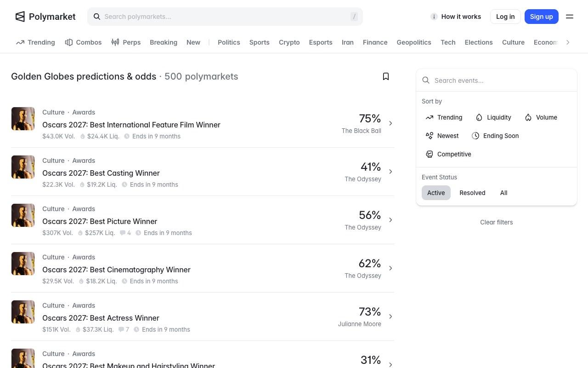Go to Finance category
Image resolution: width=588 pixels, height=368 pixels.
375,42
